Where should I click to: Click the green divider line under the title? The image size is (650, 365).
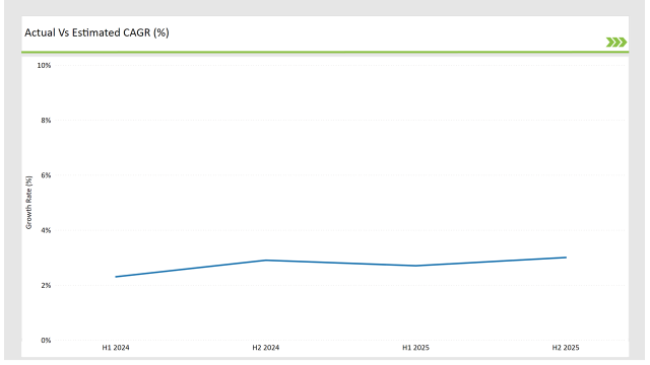pos(325,52)
